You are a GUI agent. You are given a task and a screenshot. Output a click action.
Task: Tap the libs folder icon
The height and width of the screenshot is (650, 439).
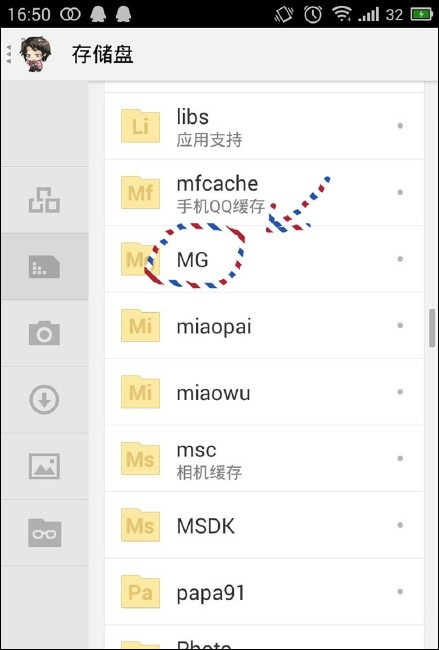click(x=141, y=126)
